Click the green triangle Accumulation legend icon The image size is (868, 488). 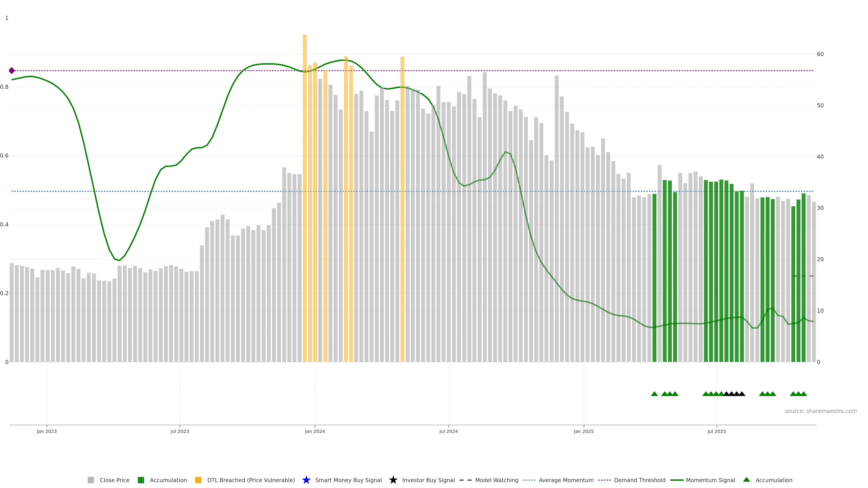(746, 480)
